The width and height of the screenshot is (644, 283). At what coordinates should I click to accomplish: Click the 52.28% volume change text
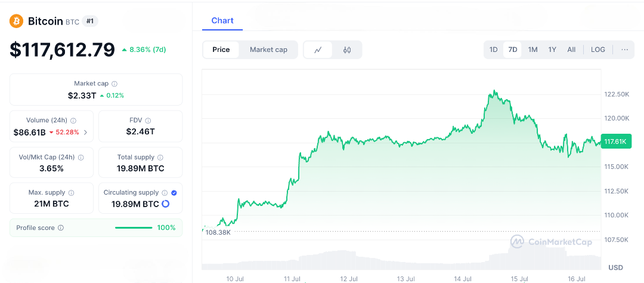coord(64,133)
